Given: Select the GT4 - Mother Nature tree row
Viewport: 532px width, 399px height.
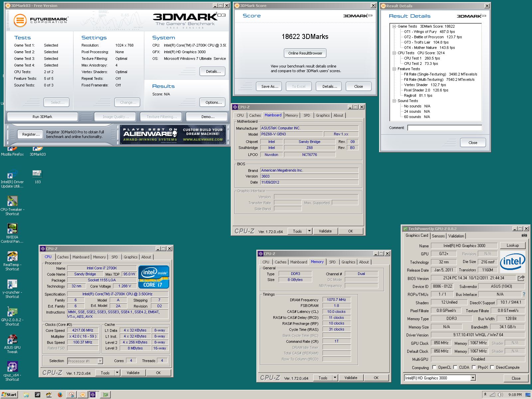Looking at the screenshot, I should click(x=429, y=48).
